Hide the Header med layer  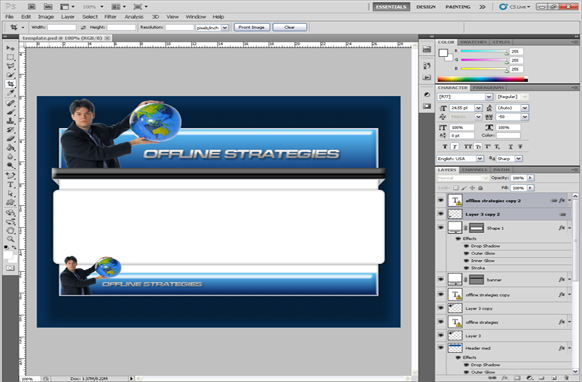click(x=441, y=348)
